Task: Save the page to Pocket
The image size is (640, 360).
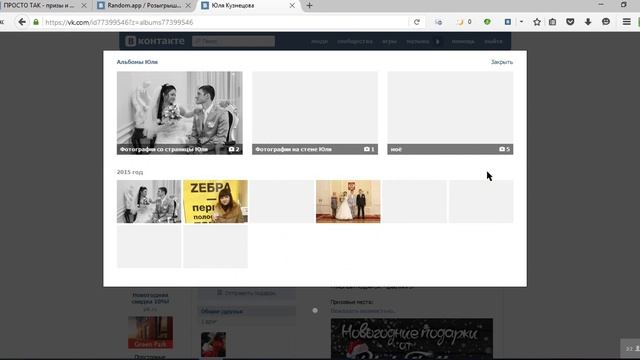Action: [x=570, y=22]
